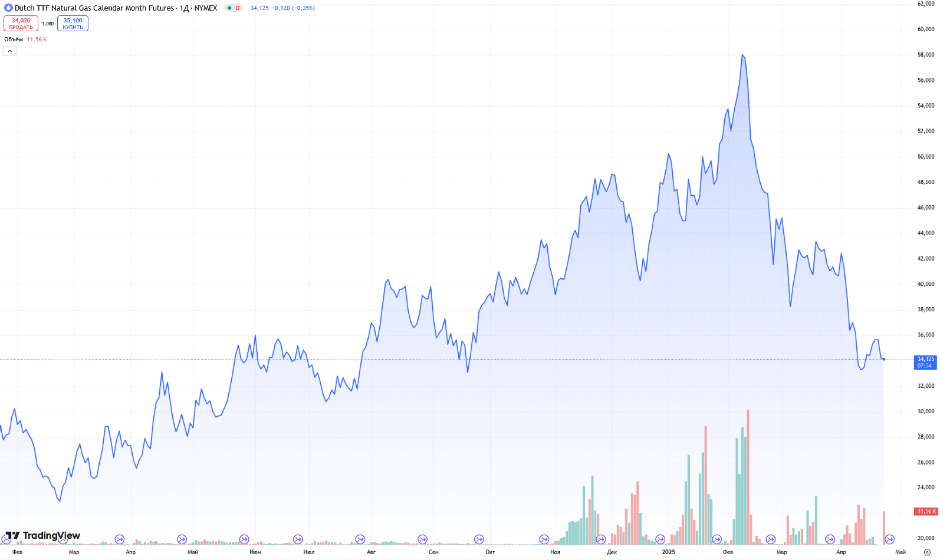940x560 pixels.
Task: Click the chart title Dutch TTF Natural Gas
Action: click(x=94, y=8)
